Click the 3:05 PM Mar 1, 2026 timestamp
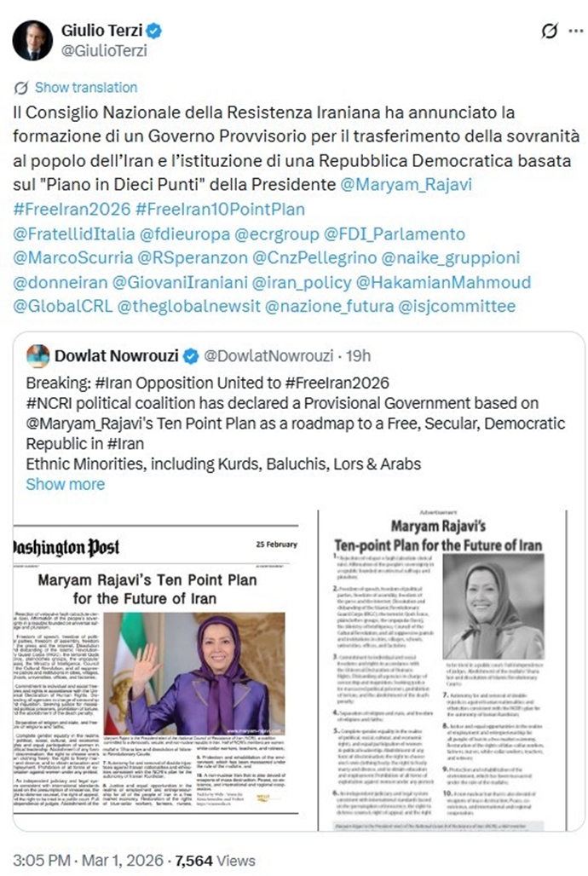This screenshot has height=876, width=588. (88, 861)
